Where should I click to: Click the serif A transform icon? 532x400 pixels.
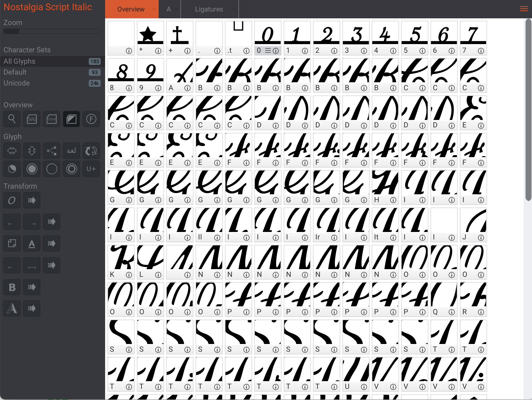click(x=12, y=308)
